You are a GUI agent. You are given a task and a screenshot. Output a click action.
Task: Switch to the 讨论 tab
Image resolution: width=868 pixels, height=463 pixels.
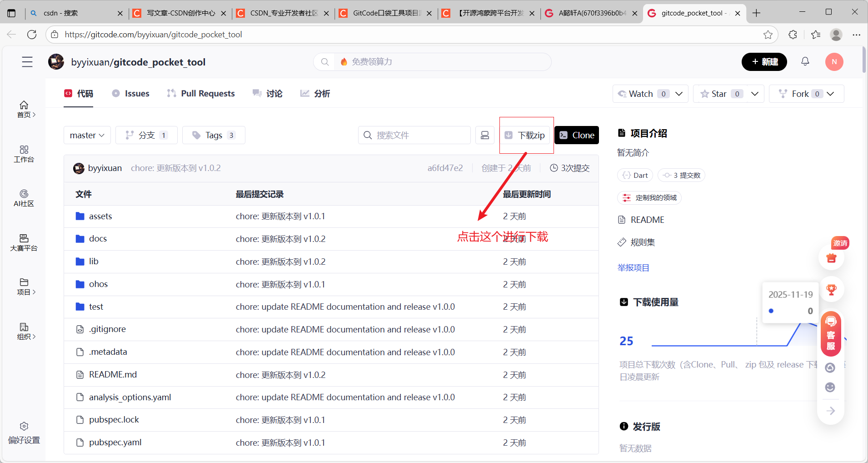267,94
